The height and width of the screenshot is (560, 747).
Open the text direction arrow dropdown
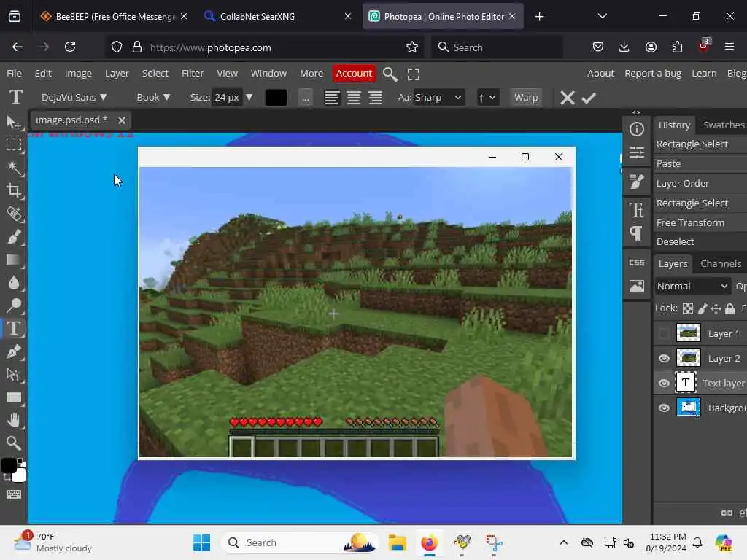(487, 97)
